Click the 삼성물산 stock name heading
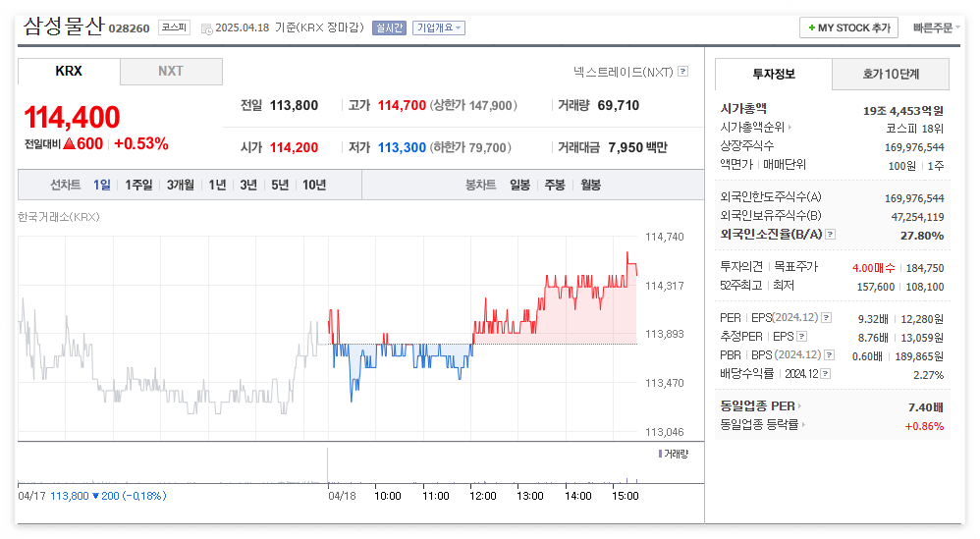980x539 pixels. pyautogui.click(x=64, y=27)
